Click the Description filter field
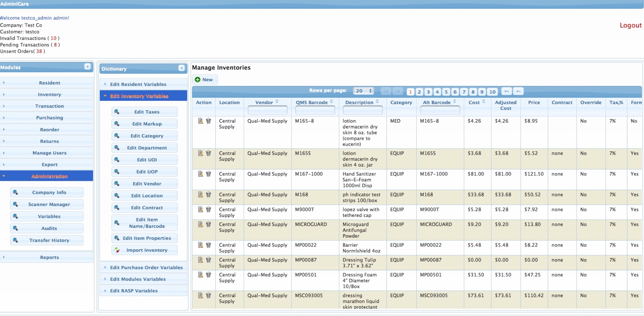644x316 pixels. [x=362, y=110]
